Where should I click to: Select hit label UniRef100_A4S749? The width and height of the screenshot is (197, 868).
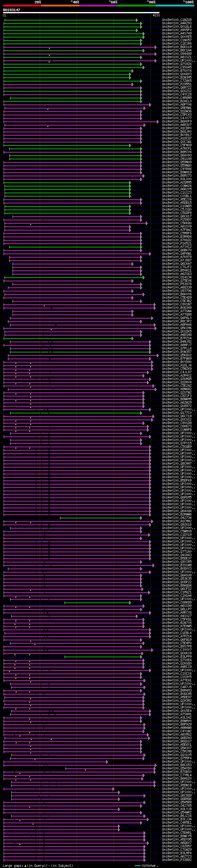click(177, 33)
